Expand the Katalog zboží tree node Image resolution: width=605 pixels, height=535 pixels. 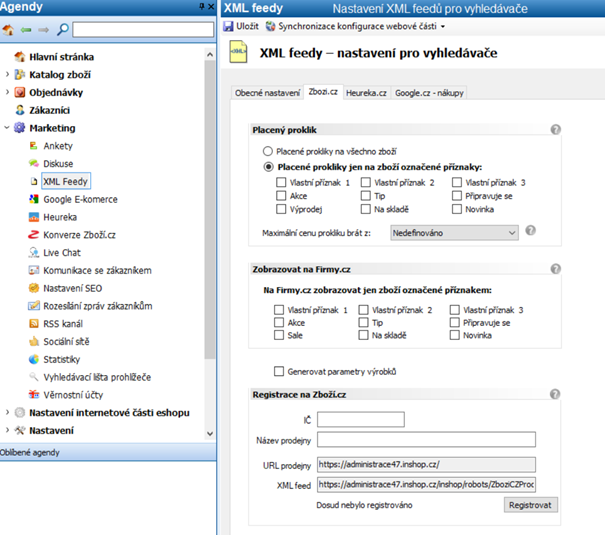pyautogui.click(x=8, y=75)
